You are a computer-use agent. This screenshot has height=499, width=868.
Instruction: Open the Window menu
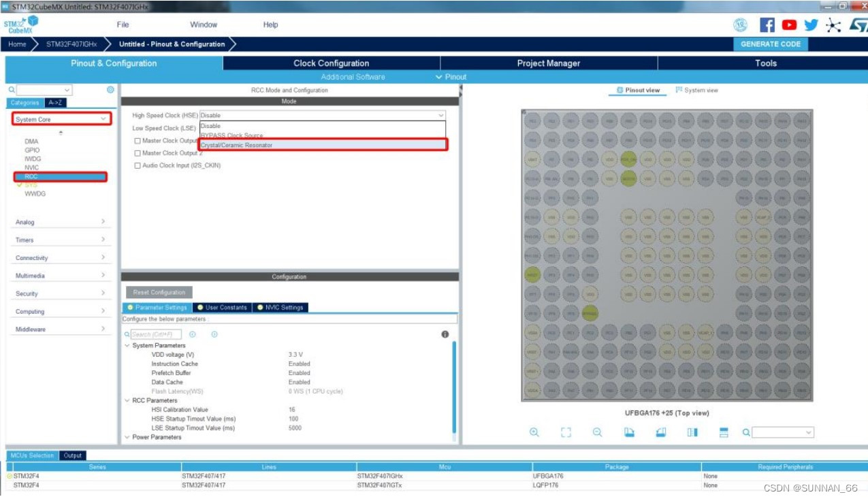tap(204, 25)
